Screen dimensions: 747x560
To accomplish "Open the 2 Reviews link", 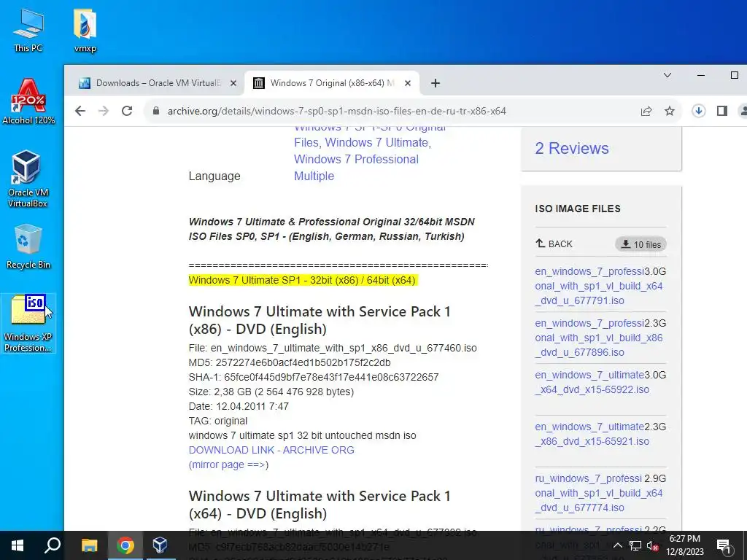I will (x=572, y=148).
